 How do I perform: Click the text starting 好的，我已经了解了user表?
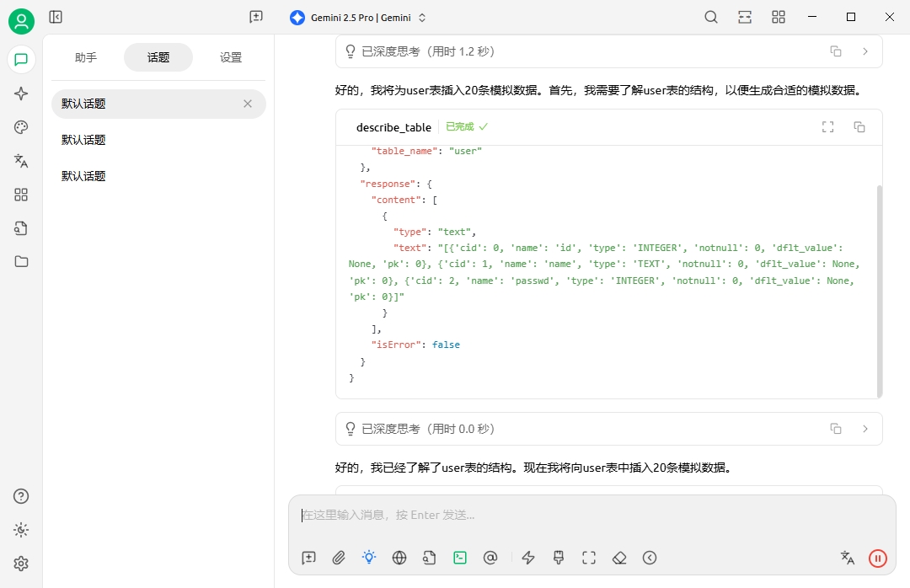[533, 468]
